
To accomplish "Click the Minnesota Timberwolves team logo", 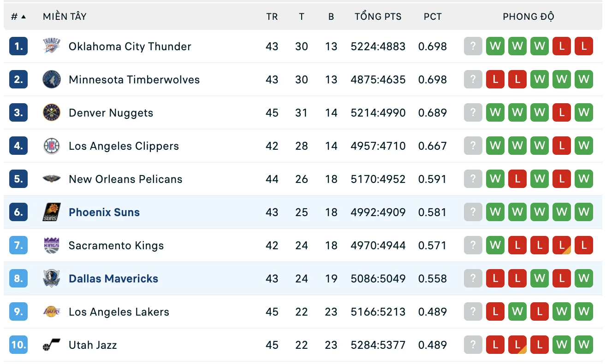I will tap(51, 79).
